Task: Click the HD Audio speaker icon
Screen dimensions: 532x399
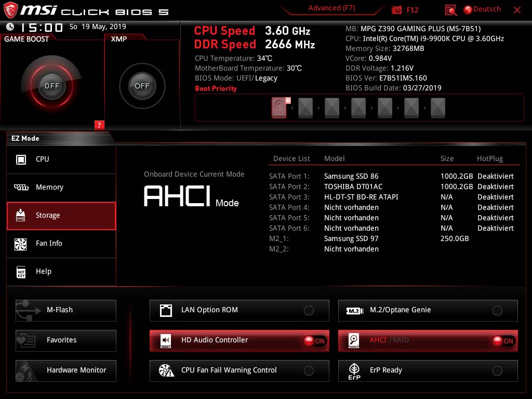Action: click(x=166, y=341)
